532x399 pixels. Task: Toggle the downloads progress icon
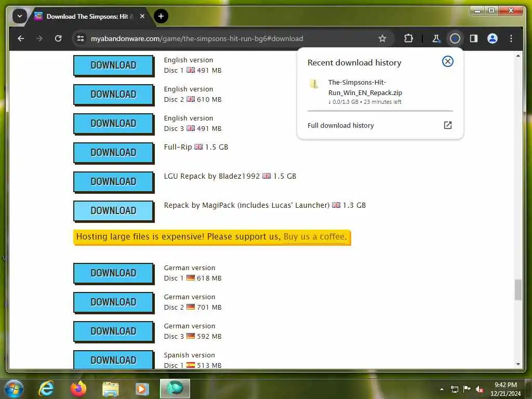[455, 38]
